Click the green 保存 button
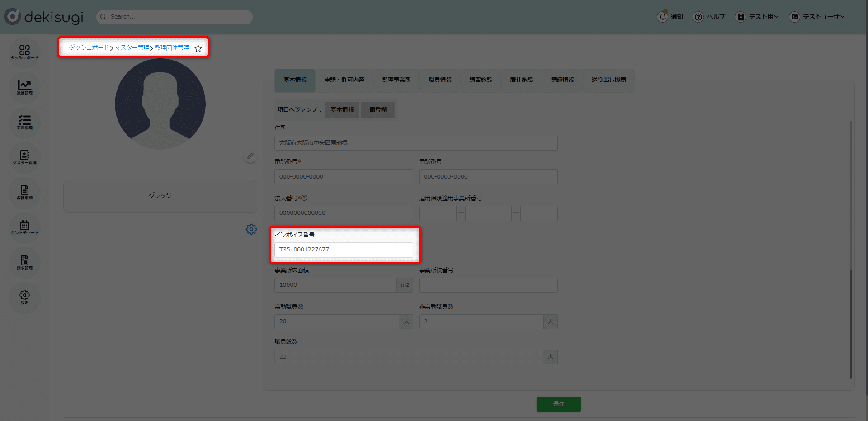The image size is (868, 421). coord(558,404)
